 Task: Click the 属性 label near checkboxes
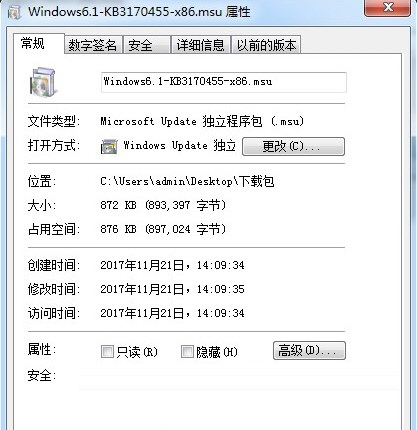coord(42,350)
